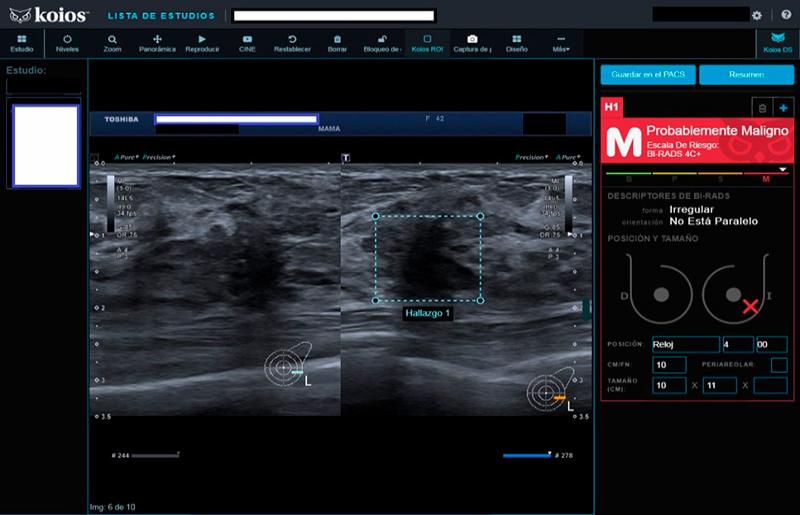Open the CINE mode
This screenshot has width=800, height=515.
(247, 43)
